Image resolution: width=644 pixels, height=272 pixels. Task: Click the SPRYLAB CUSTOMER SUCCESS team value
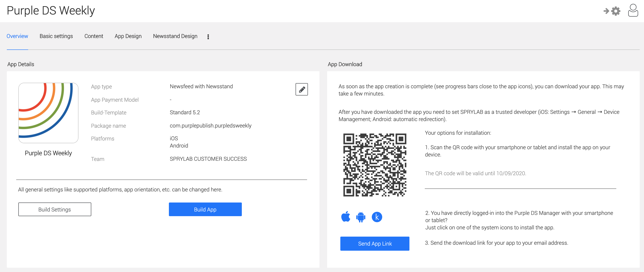pyautogui.click(x=208, y=159)
